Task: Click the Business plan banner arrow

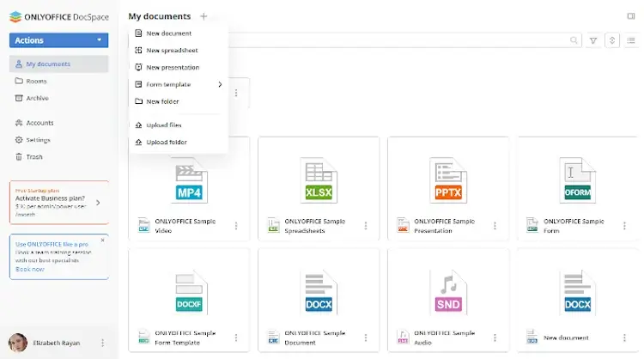Action: pyautogui.click(x=98, y=203)
